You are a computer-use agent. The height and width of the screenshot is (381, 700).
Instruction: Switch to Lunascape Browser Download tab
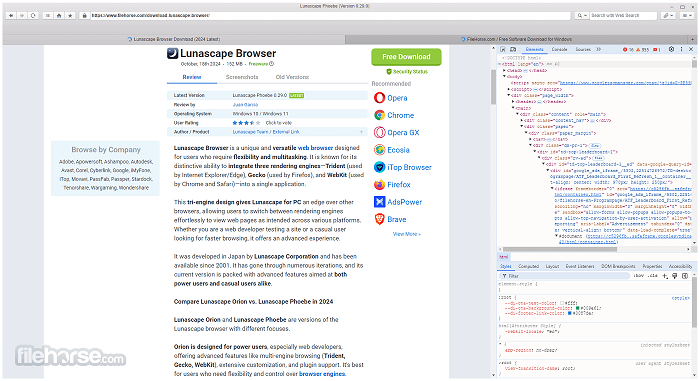(x=174, y=39)
